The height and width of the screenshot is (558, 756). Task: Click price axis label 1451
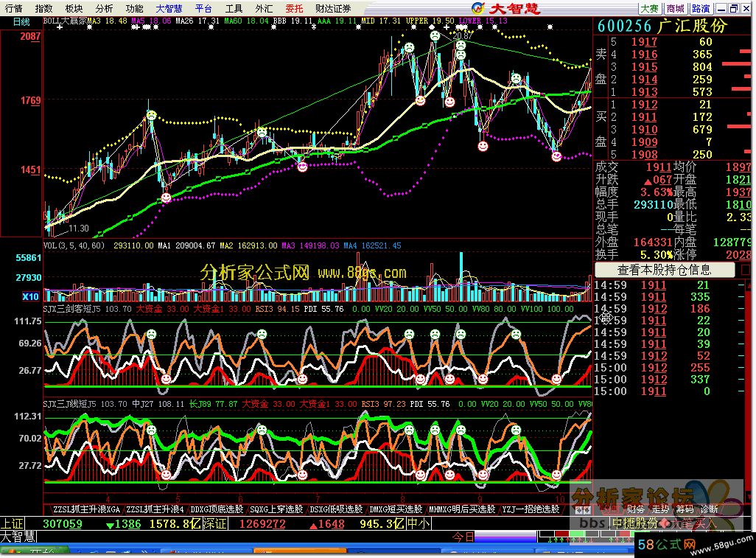coord(30,170)
